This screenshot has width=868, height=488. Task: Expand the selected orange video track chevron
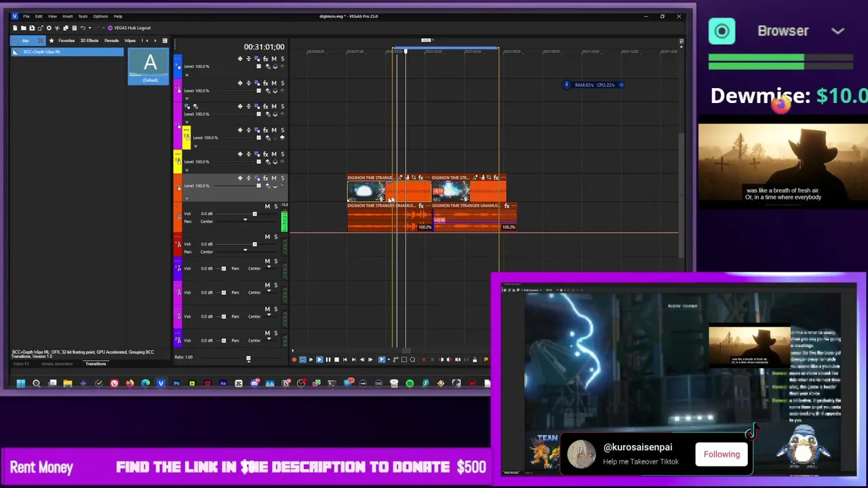186,198
